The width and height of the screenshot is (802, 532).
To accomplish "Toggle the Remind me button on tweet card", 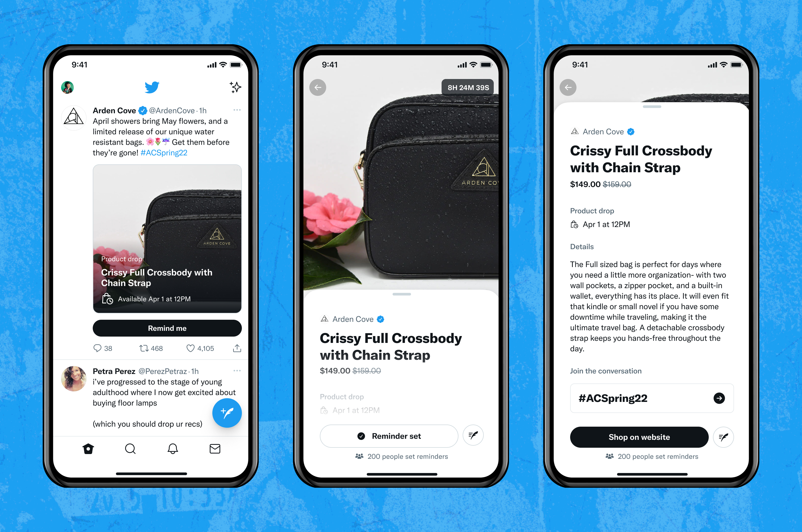I will [x=168, y=328].
